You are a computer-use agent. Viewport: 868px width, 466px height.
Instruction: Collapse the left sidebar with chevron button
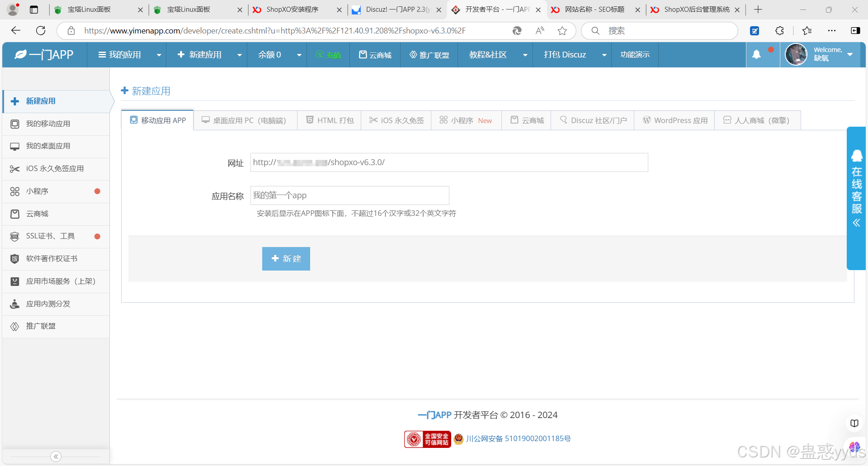point(56,456)
